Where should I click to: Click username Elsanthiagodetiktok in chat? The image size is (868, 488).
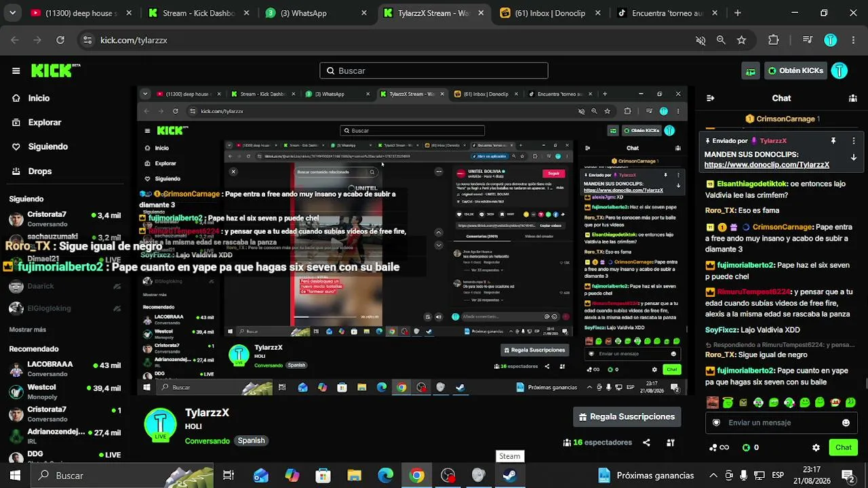(x=751, y=184)
